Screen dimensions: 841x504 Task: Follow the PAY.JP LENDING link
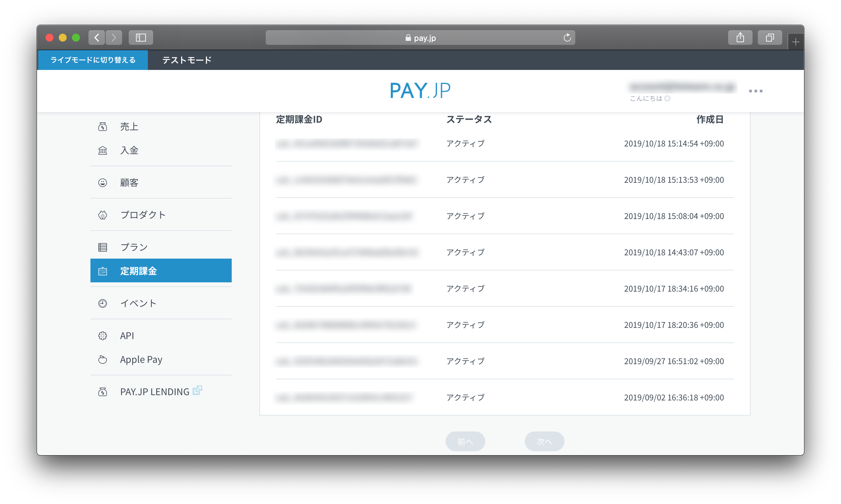[x=154, y=392]
